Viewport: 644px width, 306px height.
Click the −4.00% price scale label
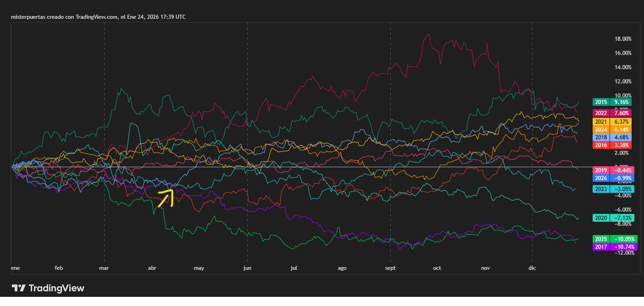(x=622, y=196)
